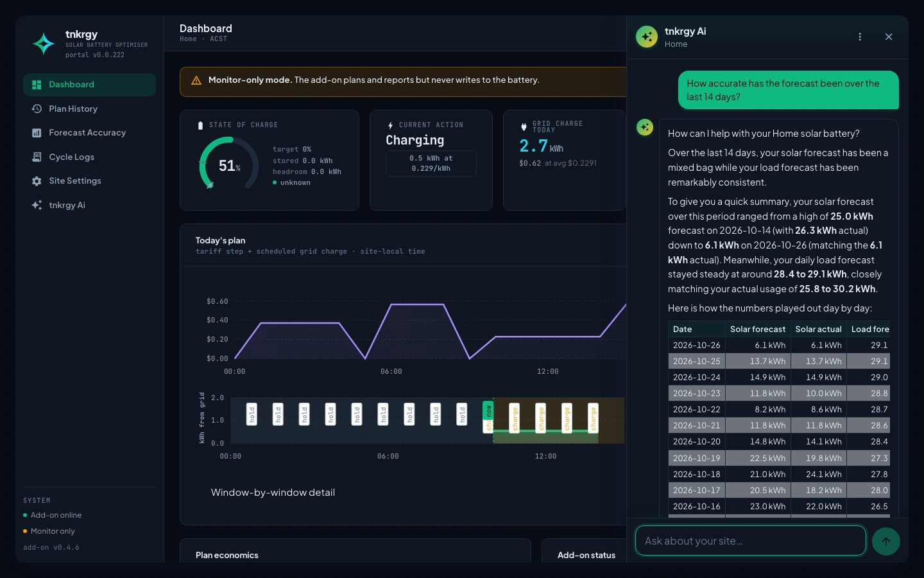Click the Forecast Accuracy chart icon
The width and height of the screenshot is (924, 578).
coord(37,133)
